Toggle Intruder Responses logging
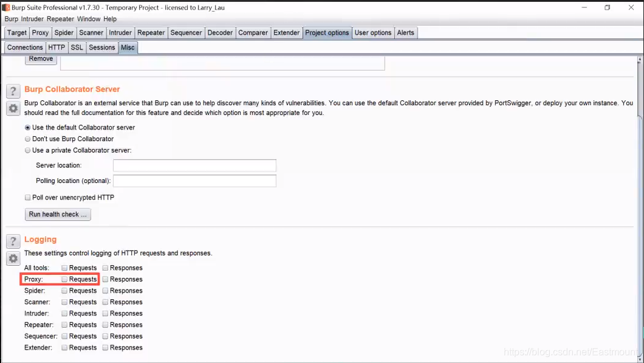Viewport: 644px width, 363px height. pos(106,314)
